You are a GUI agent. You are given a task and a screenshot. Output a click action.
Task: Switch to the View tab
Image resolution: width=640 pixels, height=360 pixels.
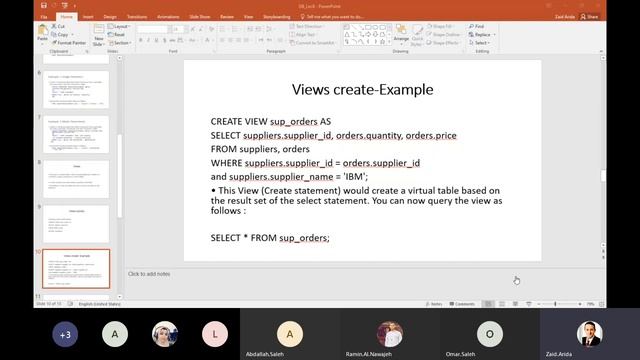click(248, 17)
